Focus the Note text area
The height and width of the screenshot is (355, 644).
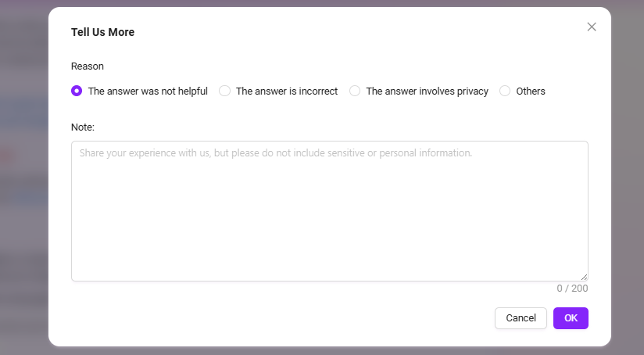(x=329, y=211)
